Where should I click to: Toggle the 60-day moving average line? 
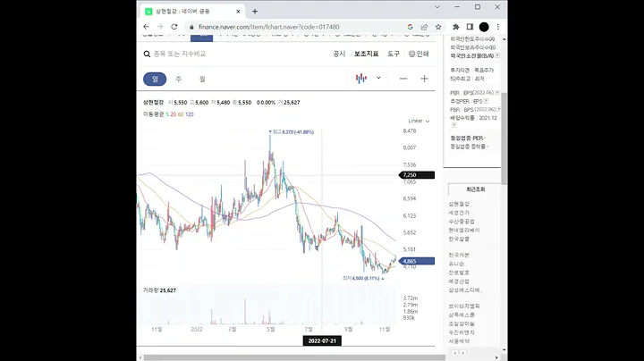(x=181, y=114)
